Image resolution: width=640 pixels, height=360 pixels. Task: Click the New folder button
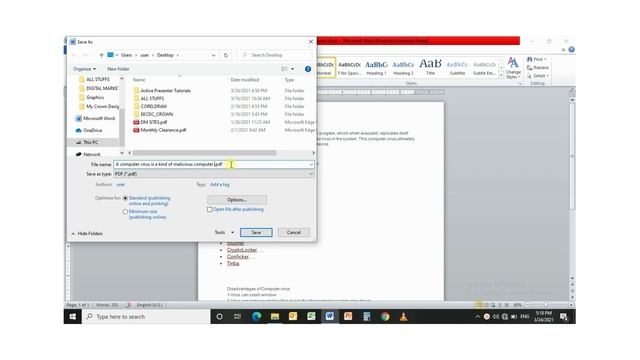coord(118,69)
